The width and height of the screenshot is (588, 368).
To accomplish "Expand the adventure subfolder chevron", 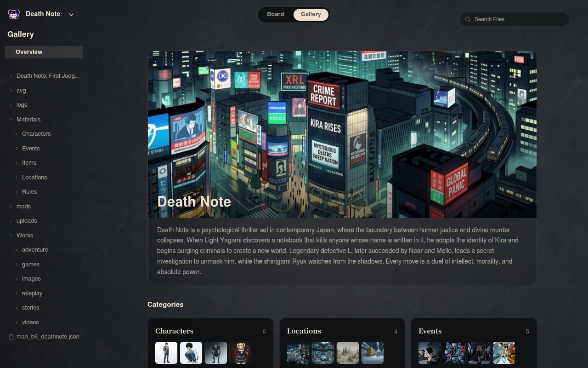I will (x=17, y=250).
